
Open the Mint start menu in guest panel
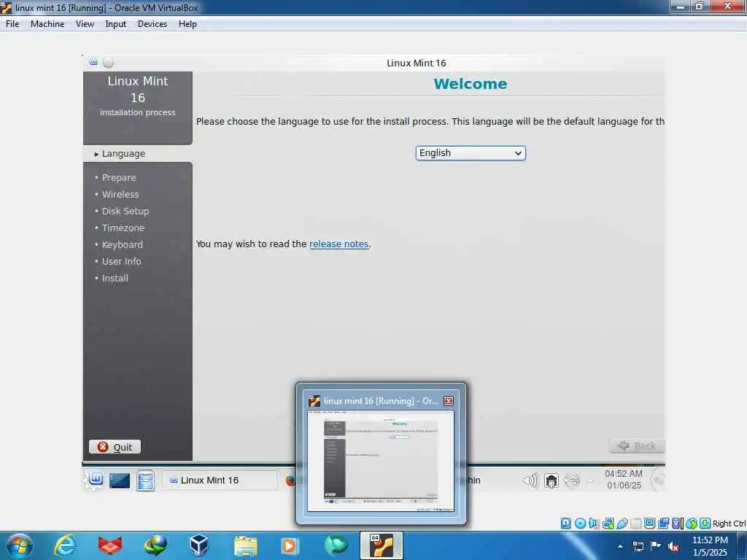(x=95, y=480)
